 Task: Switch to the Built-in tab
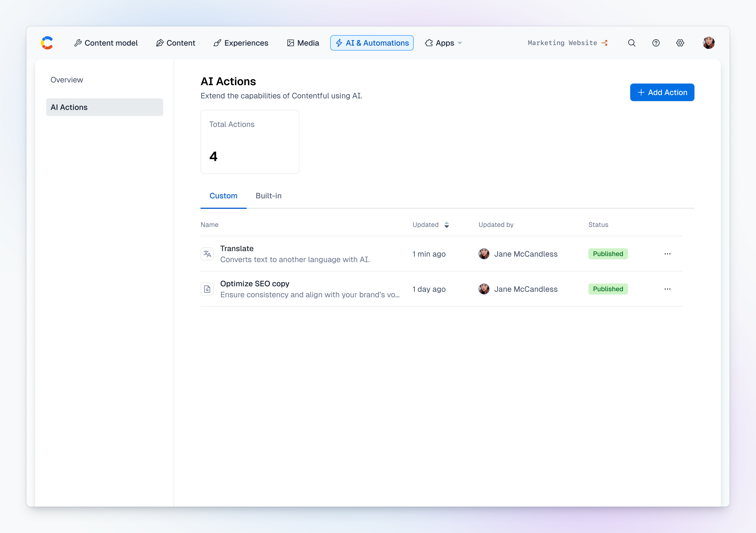click(268, 196)
